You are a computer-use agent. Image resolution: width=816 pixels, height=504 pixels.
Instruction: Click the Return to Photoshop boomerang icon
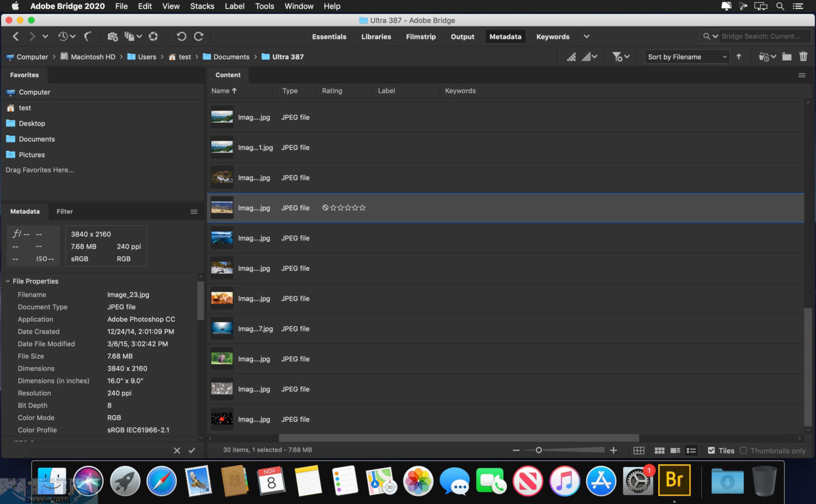coord(88,37)
